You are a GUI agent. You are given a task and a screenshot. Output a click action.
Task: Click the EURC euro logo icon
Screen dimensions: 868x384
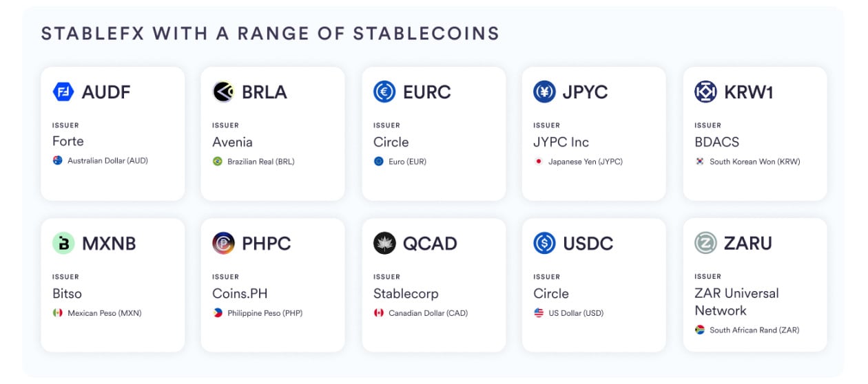(384, 92)
